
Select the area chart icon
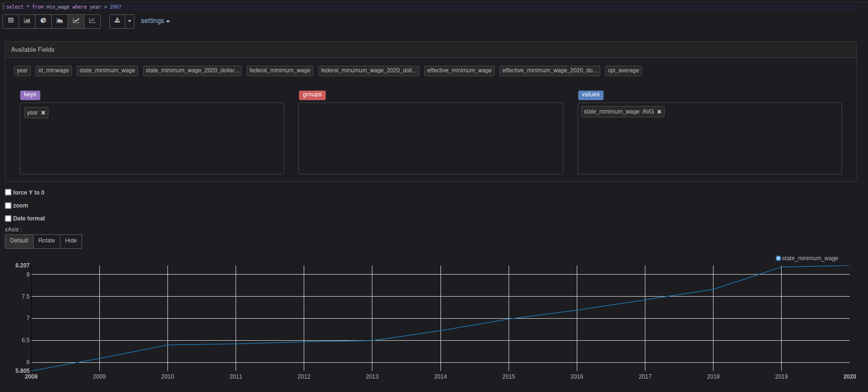tap(60, 21)
